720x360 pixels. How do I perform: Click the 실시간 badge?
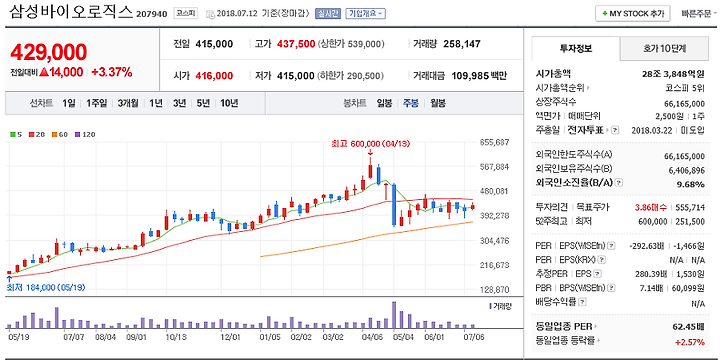tap(328, 13)
